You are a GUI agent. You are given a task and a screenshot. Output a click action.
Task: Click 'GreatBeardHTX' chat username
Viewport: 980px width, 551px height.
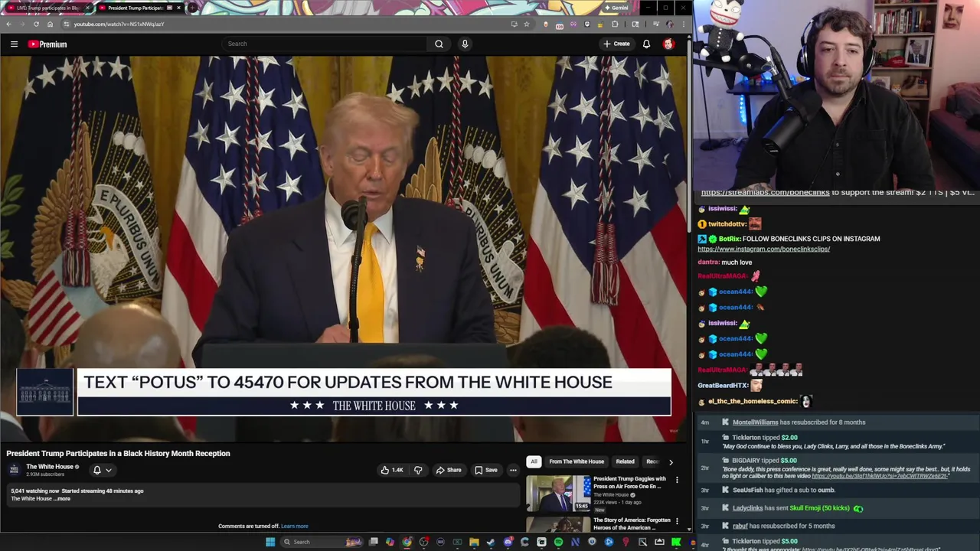pyautogui.click(x=723, y=386)
